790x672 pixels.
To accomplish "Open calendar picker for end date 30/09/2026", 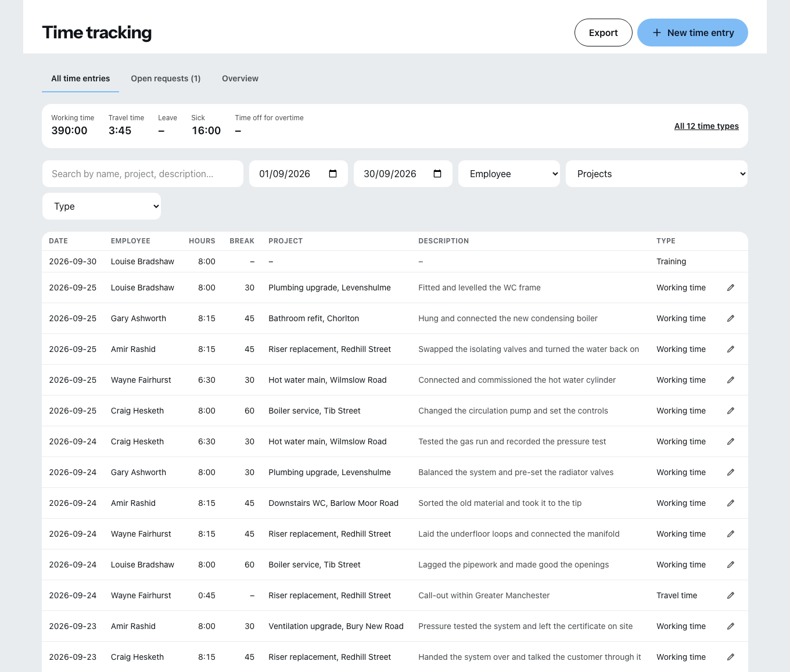I will coord(437,174).
